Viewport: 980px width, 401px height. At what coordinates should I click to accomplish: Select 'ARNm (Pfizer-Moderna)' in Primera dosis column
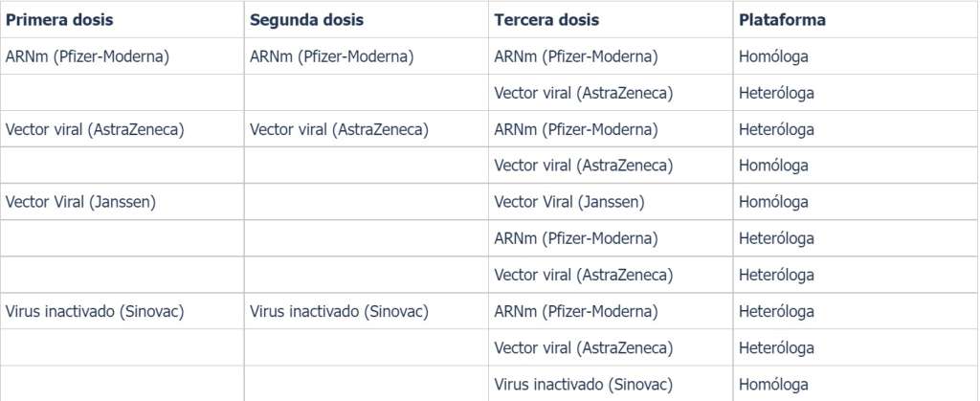pyautogui.click(x=87, y=56)
